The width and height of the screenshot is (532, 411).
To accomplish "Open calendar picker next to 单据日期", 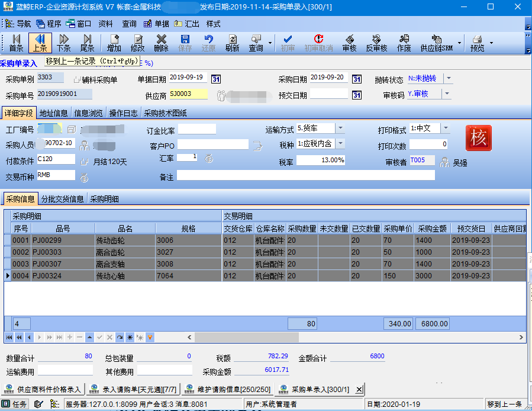I will coord(216,79).
